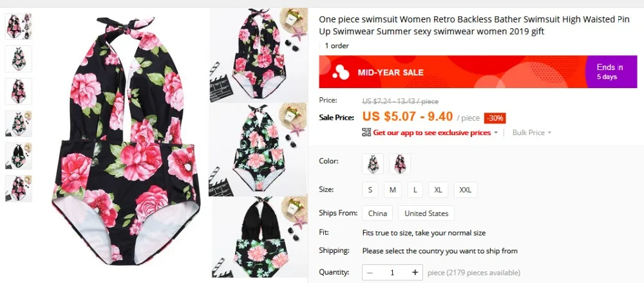The image size is (644, 283).
Task: Click the Mid-Year Sale bubble logo icon
Action: (x=341, y=72)
